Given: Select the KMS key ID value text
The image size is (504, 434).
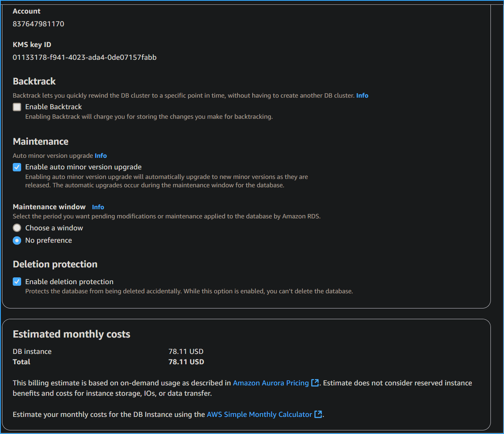Looking at the screenshot, I should click(84, 57).
